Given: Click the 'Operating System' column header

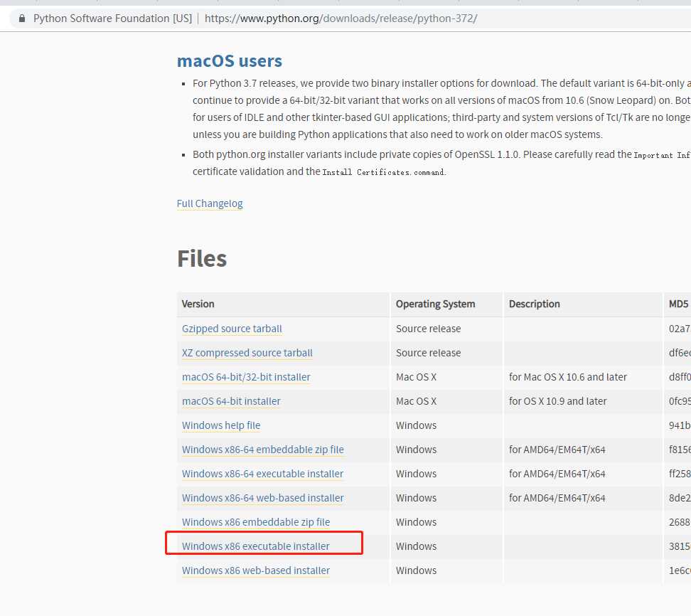Looking at the screenshot, I should point(435,304).
